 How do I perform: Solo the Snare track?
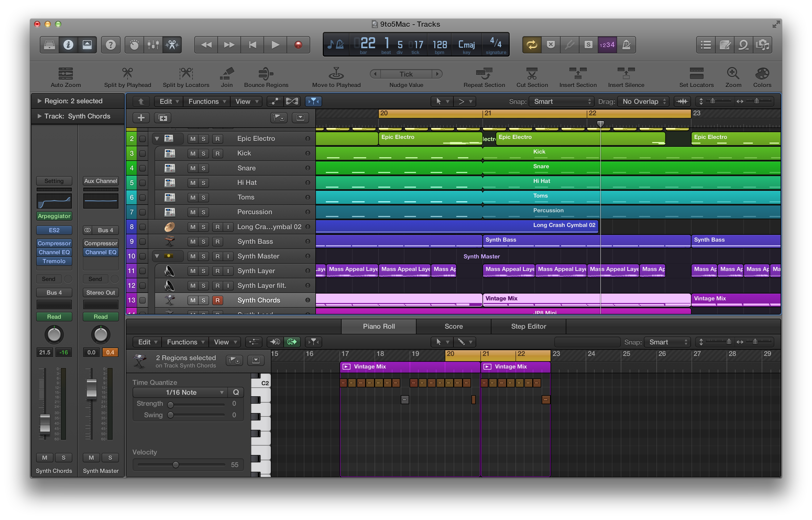(x=204, y=168)
